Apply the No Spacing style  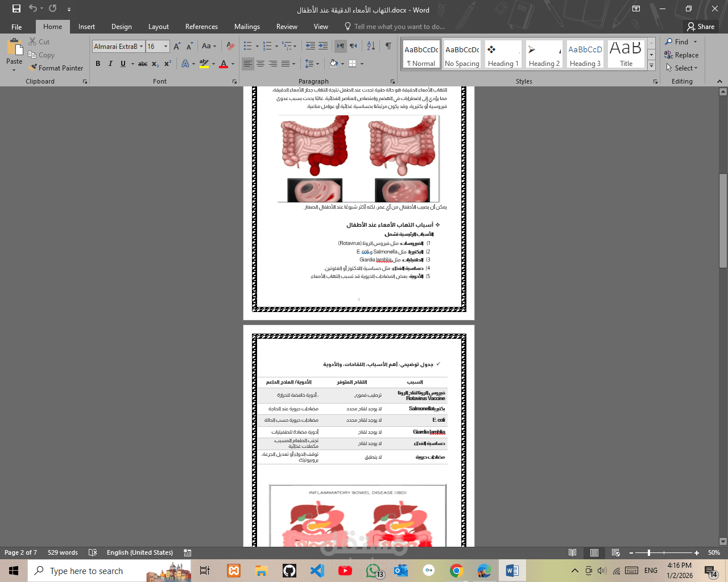point(462,54)
